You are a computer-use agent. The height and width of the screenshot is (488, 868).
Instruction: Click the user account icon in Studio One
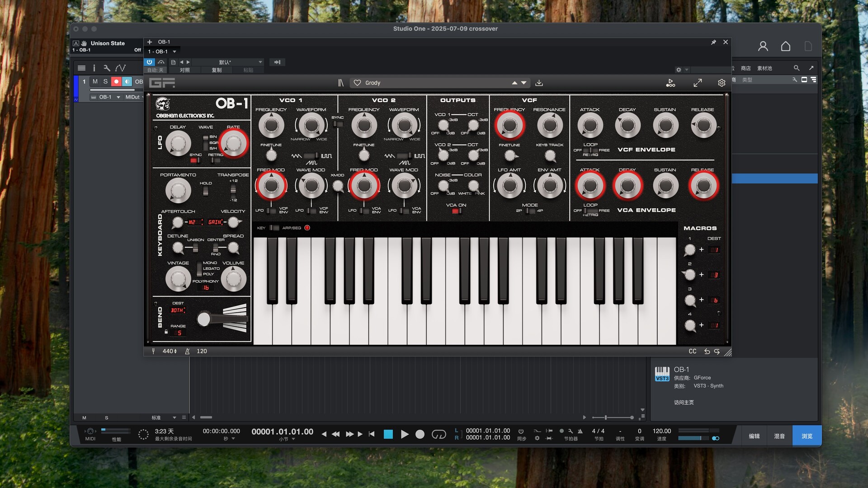[x=763, y=46]
